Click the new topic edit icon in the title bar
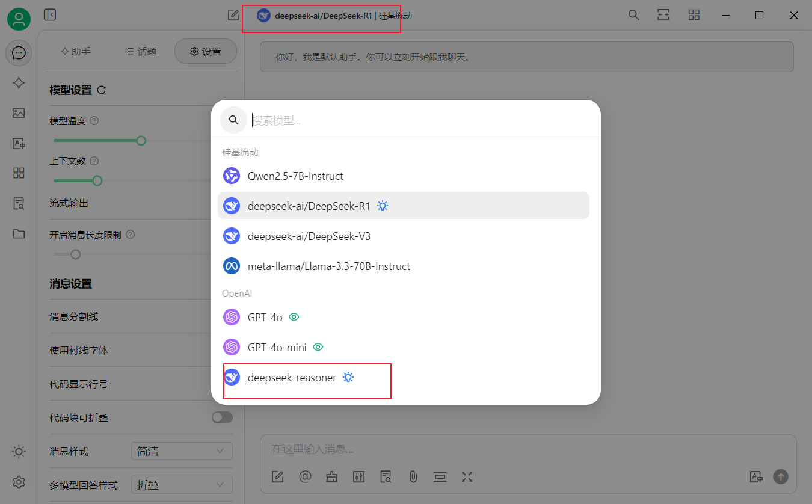 point(233,15)
